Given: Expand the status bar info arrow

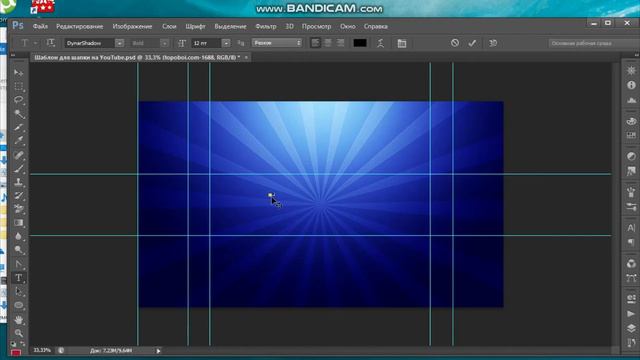Looking at the screenshot, I should [158, 351].
